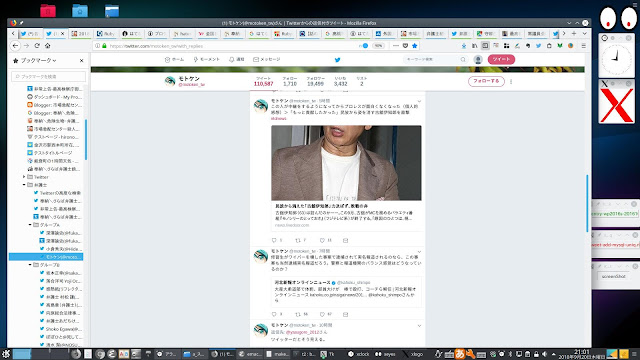Click the green padlock site security icon
This screenshot has width=640, height=360.
pos(104,46)
